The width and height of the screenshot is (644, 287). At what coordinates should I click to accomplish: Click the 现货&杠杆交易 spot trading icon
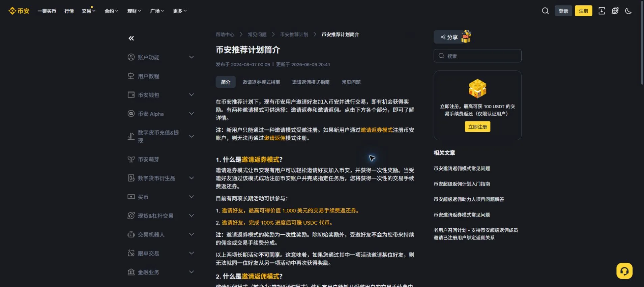click(131, 216)
